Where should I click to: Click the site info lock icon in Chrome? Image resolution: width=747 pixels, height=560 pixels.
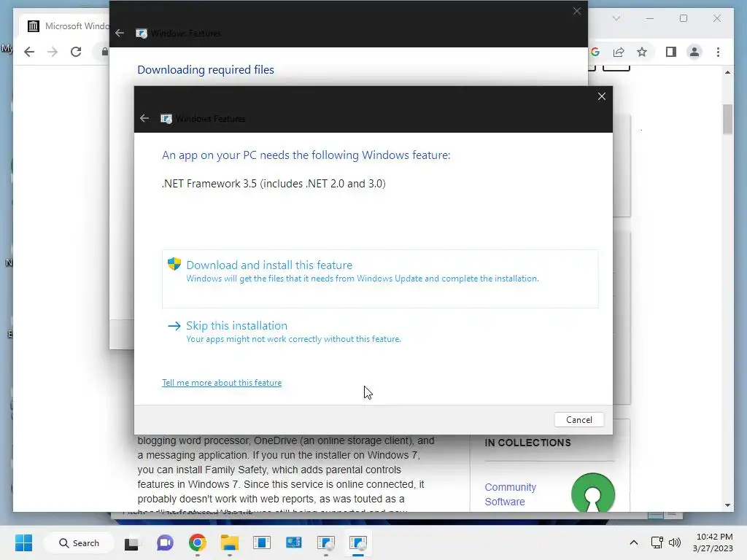click(105, 52)
